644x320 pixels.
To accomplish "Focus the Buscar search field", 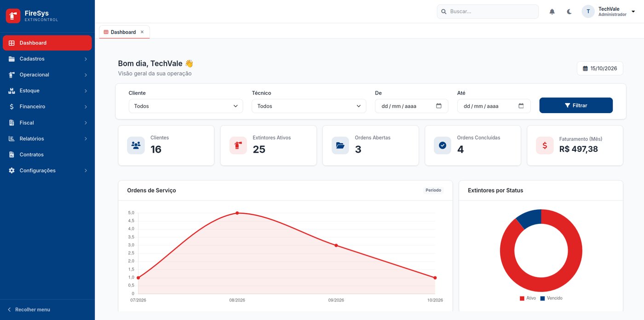I will (x=488, y=11).
